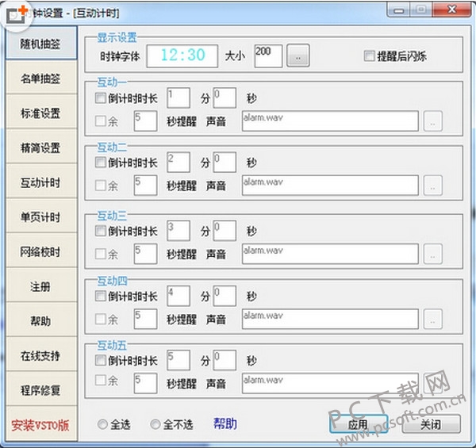Screen dimensions: 476x448
Task: Select the 标准设置 sidebar tab
Action: coord(41,113)
